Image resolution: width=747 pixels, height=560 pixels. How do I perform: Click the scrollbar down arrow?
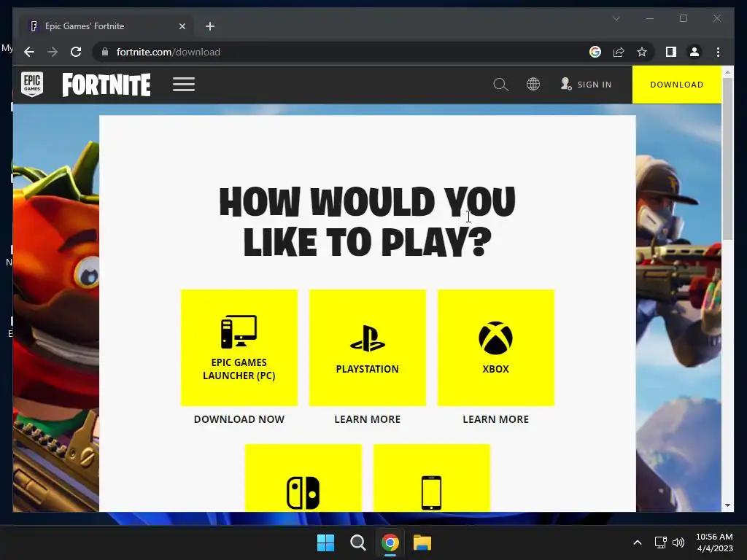727,505
